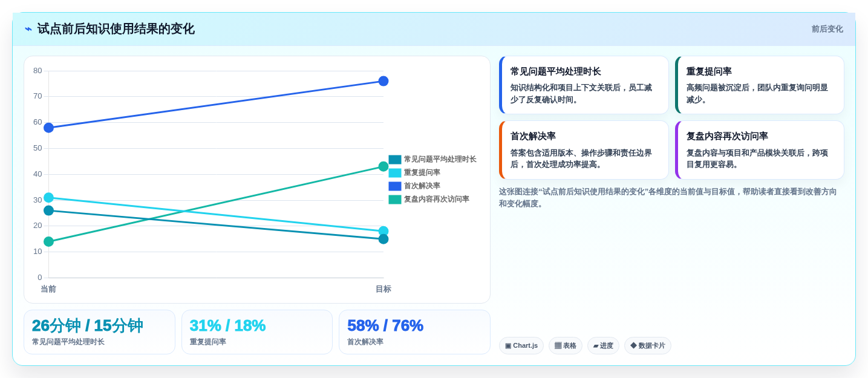The width and height of the screenshot is (868, 378).
Task: Select the 26分钟 / 15分钟 stat card
Action: [x=99, y=332]
